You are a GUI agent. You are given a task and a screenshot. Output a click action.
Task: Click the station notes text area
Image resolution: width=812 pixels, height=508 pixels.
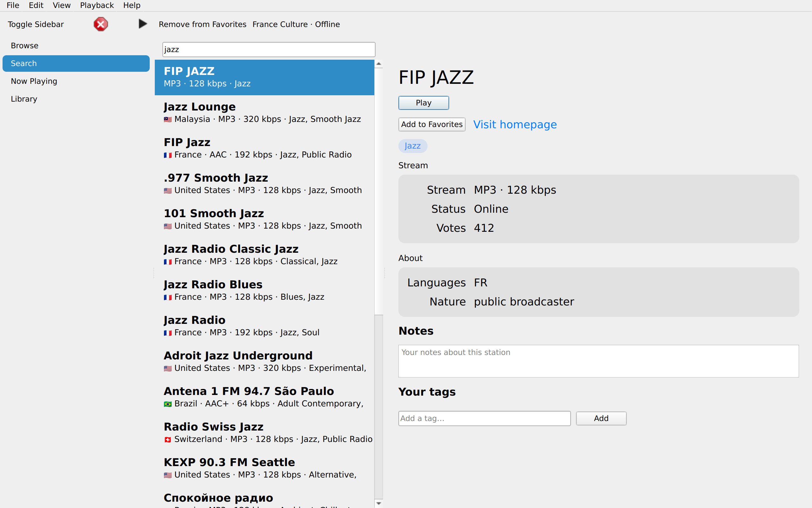(x=598, y=361)
